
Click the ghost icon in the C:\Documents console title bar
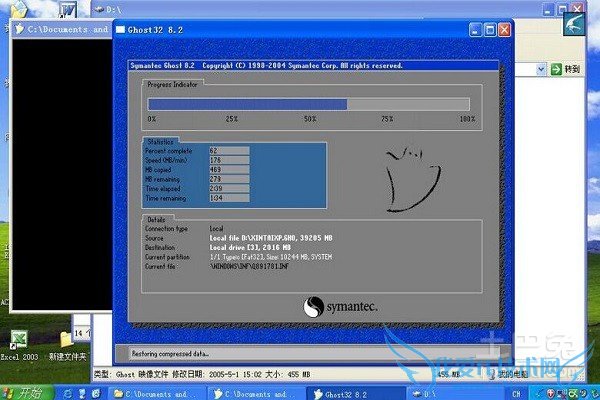point(19,29)
